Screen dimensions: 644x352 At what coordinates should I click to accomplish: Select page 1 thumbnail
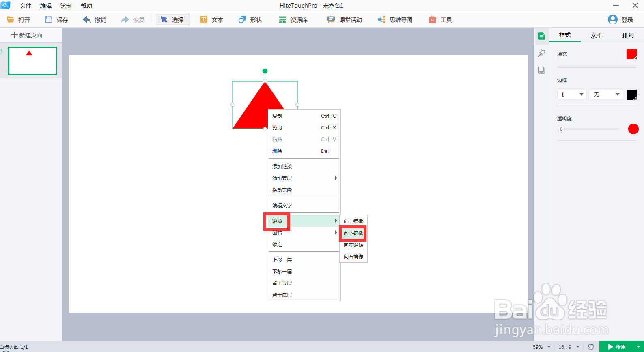[x=32, y=61]
